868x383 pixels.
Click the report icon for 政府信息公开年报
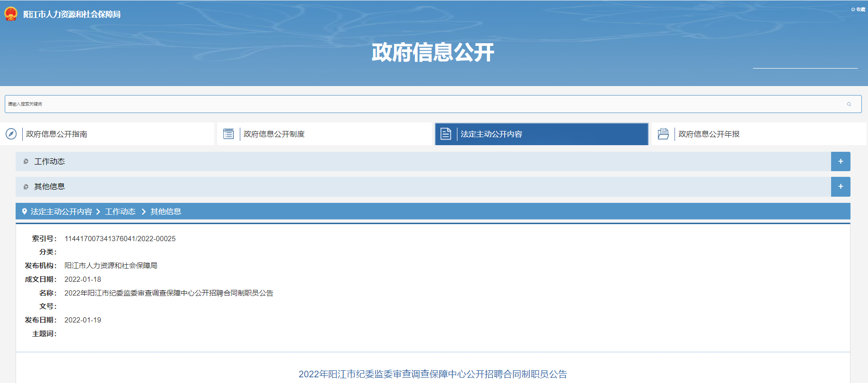pos(663,134)
